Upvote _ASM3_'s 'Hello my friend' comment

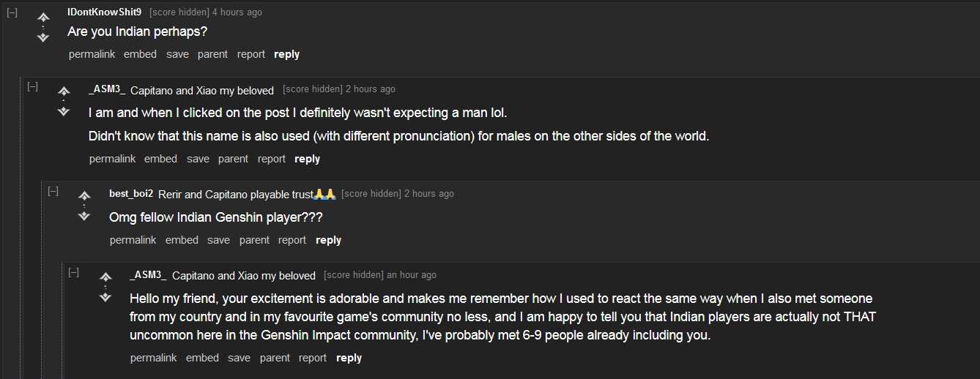pos(105,277)
